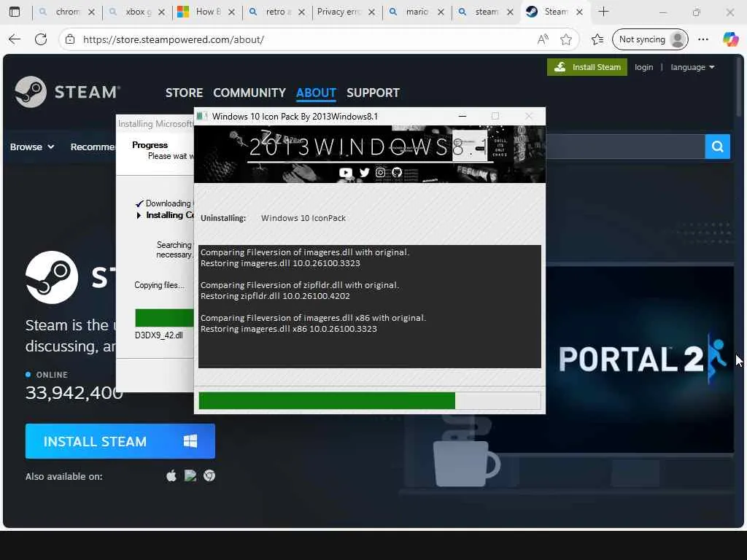The width and height of the screenshot is (747, 560).
Task: Submit store search with magnifier button
Action: 718,147
